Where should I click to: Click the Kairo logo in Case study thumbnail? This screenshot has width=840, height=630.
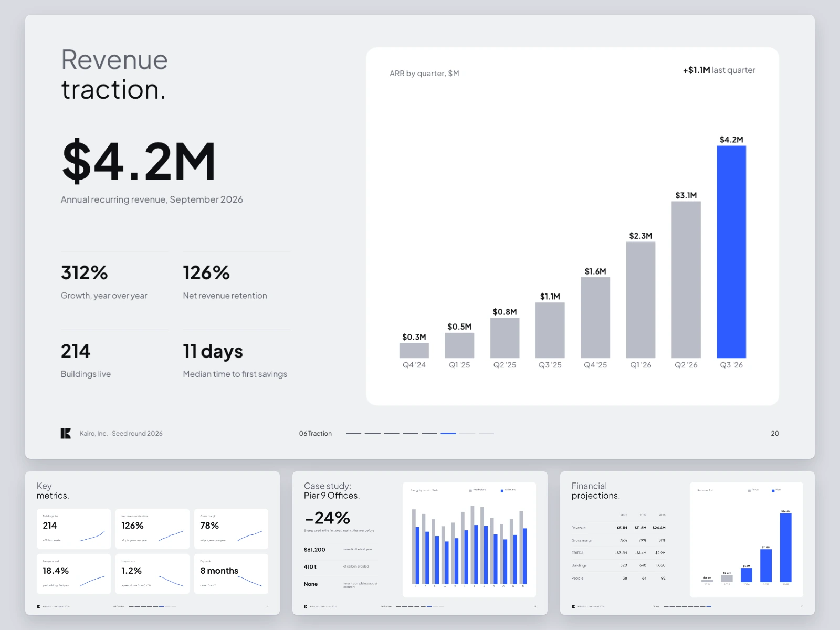coord(306,606)
